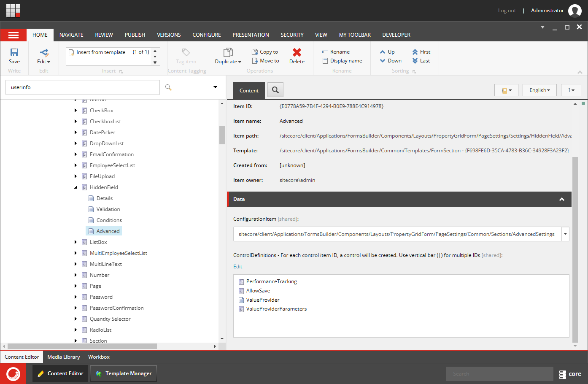Click the userinfo search field
Image resolution: width=588 pixels, height=384 pixels.
(83, 87)
